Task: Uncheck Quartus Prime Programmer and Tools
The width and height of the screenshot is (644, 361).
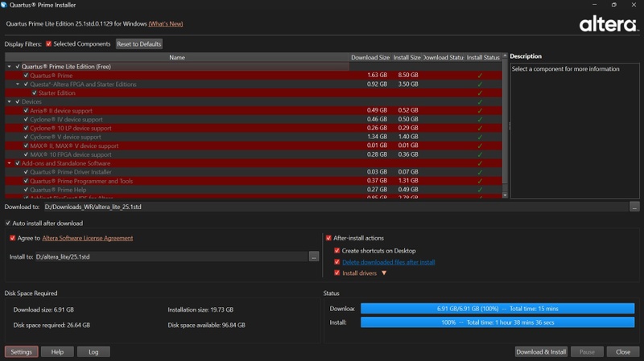Action: pos(26,181)
